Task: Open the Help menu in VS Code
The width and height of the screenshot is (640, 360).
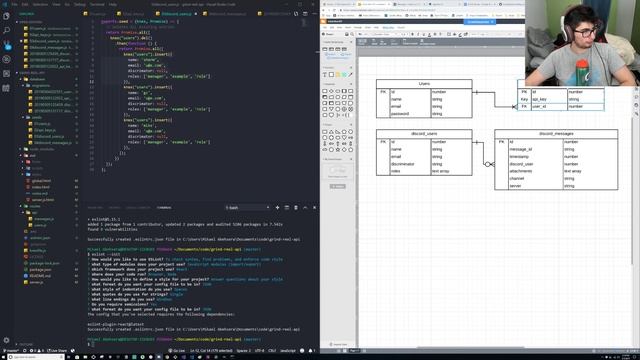Action: (113, 4)
